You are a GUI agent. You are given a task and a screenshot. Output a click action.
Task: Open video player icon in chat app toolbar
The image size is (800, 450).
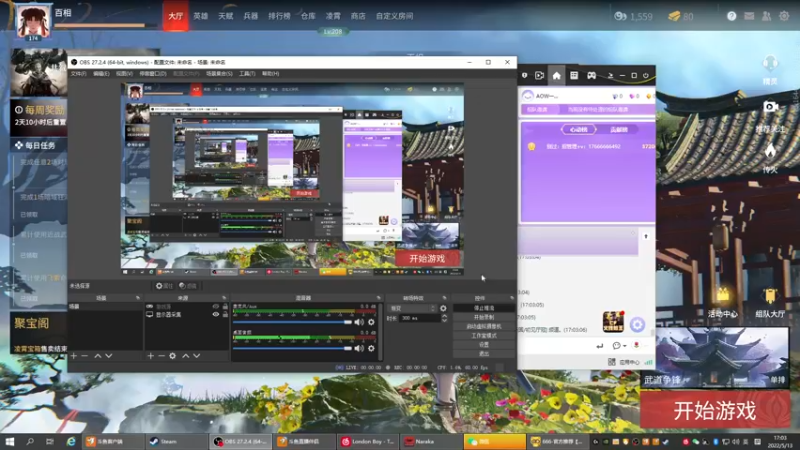point(539,76)
